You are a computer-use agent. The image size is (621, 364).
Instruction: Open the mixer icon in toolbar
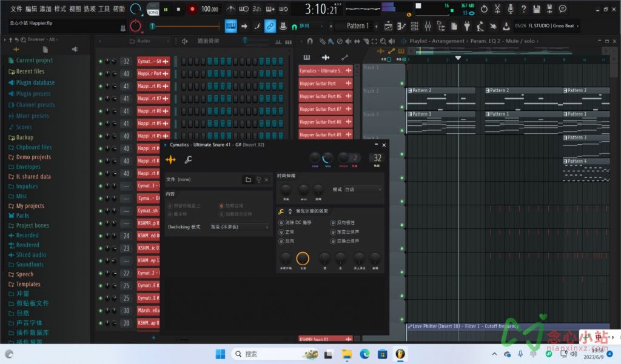[x=428, y=26]
